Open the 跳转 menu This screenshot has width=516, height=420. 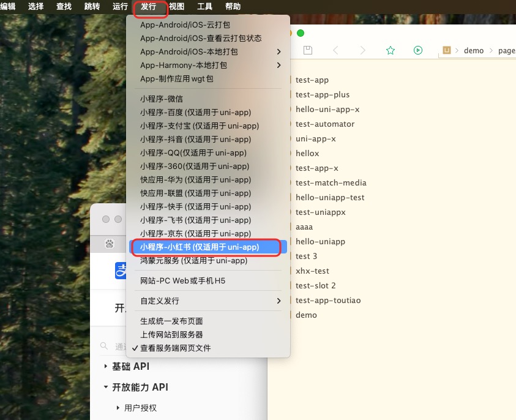click(92, 6)
